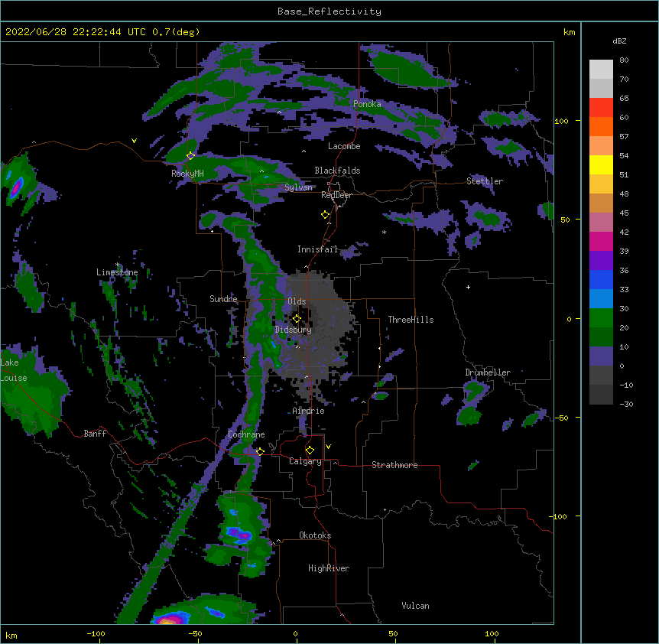Pick the orange 57-60 dBZ legend swatch

point(601,126)
